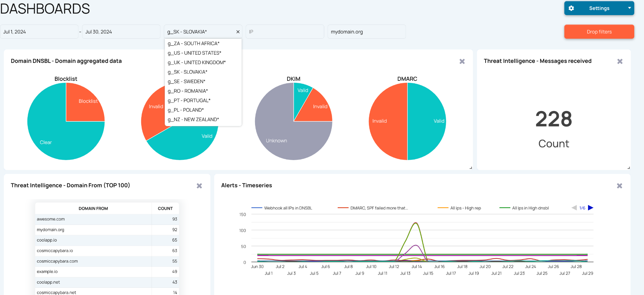Viewport: 644px width, 295px height.
Task: Click the 1/6 legend page indicator
Action: (582, 208)
